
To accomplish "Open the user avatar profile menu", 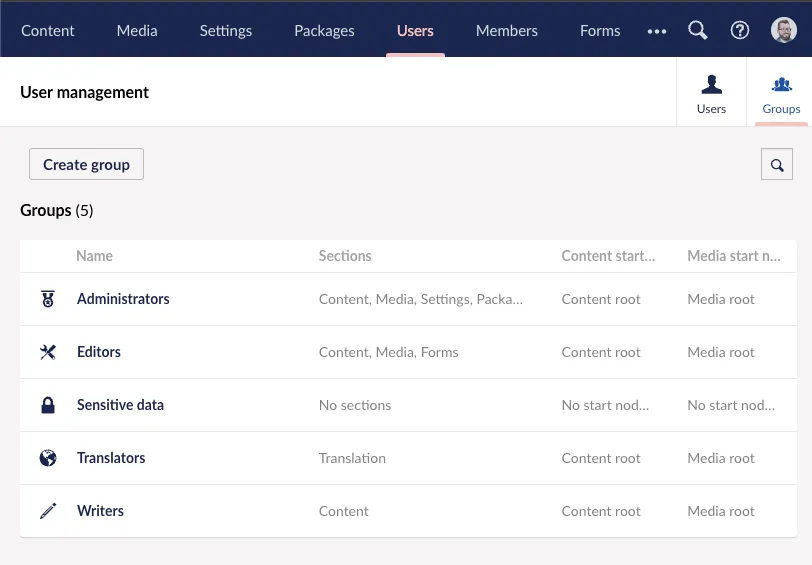I will pyautogui.click(x=784, y=31).
